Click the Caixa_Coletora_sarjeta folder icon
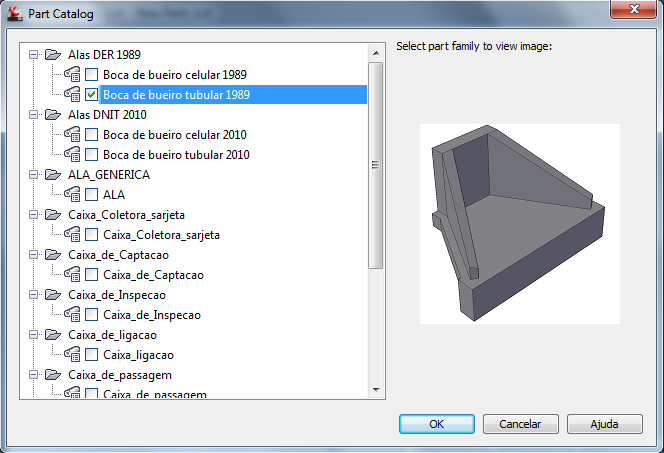The height and width of the screenshot is (453, 664). coord(53,215)
